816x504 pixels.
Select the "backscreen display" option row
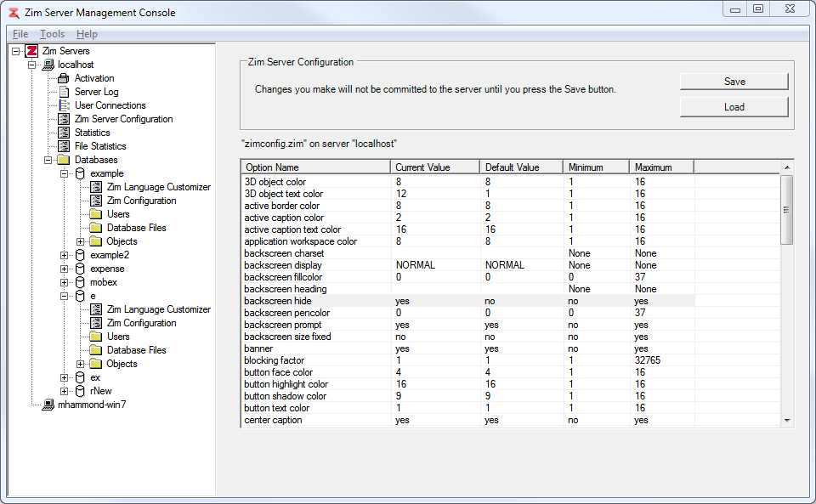468,265
